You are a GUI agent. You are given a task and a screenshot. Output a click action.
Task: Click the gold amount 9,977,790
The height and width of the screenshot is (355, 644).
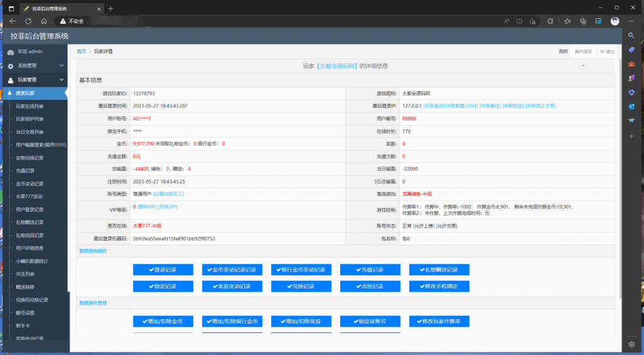(x=143, y=144)
